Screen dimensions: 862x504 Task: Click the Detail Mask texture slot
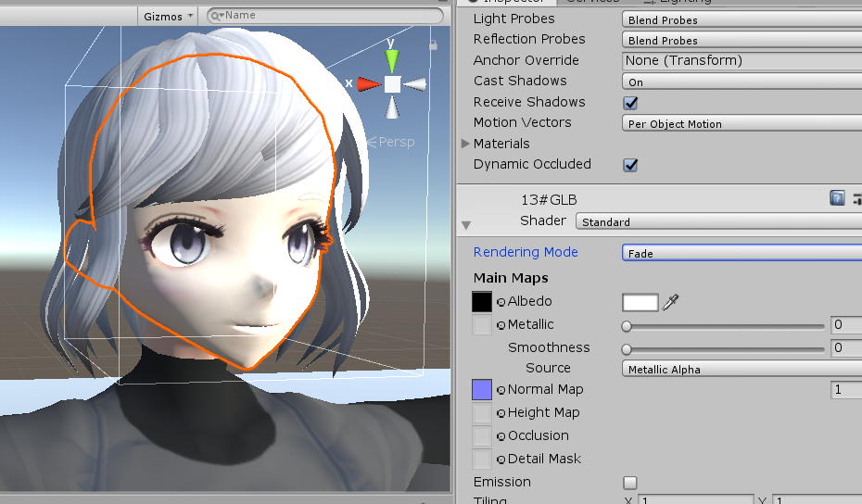click(482, 459)
